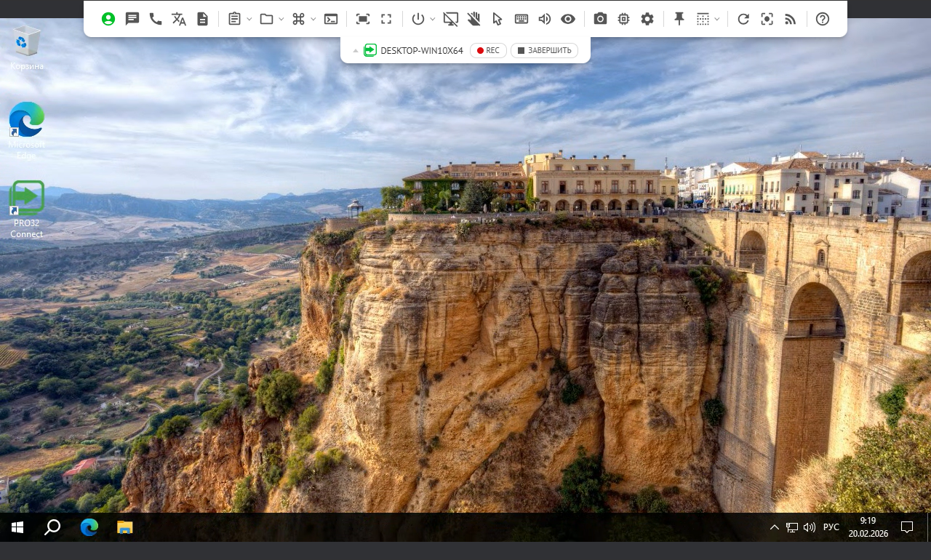Take a screenshot with camera icon

(600, 19)
